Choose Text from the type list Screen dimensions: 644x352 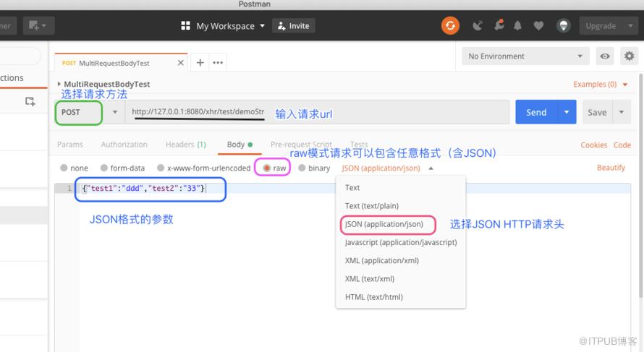[x=401, y=187]
